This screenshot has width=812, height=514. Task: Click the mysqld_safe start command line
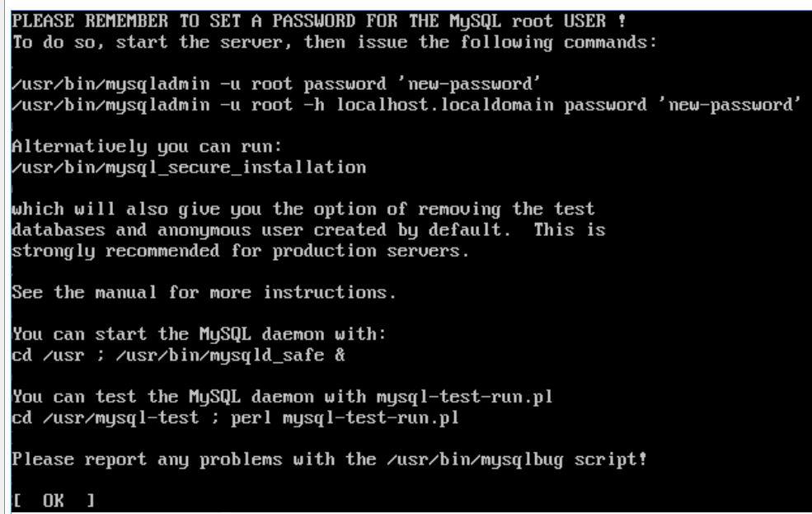pos(178,356)
